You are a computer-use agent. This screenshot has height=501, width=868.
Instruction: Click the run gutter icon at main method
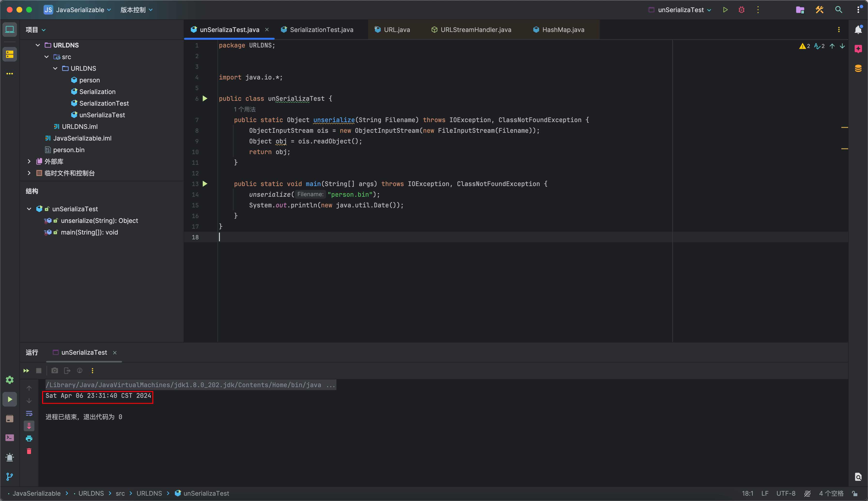[x=205, y=184]
